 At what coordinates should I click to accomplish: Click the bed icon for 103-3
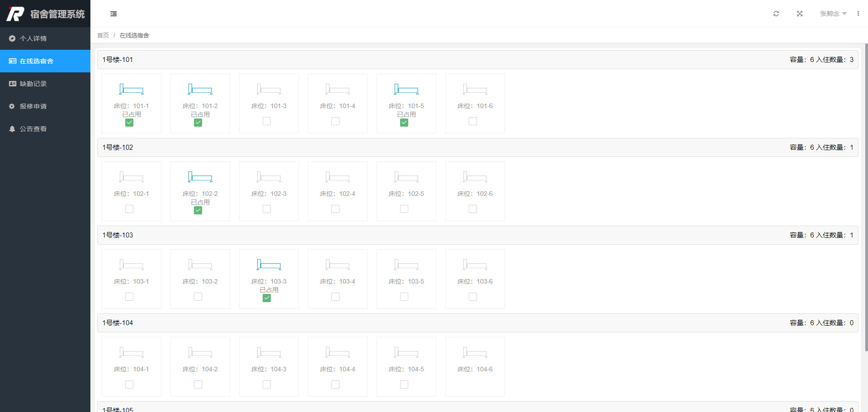(x=269, y=265)
